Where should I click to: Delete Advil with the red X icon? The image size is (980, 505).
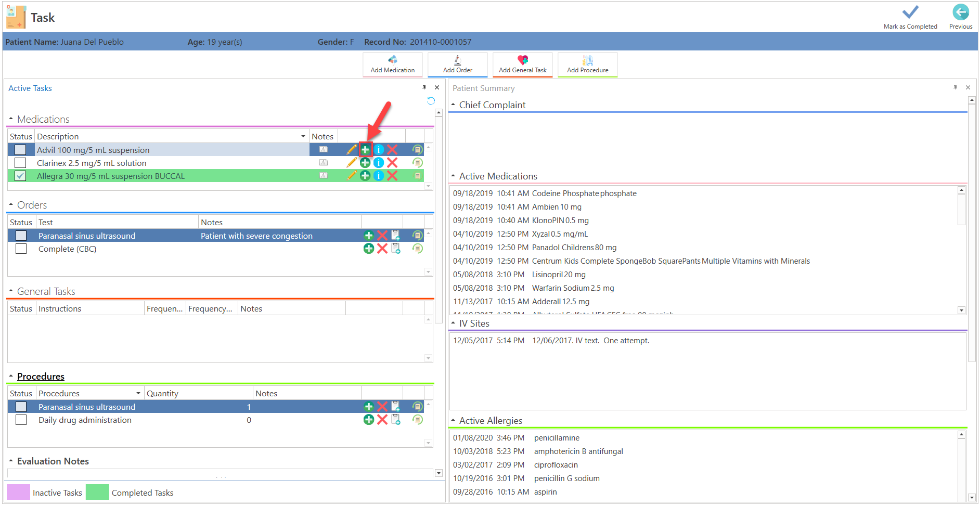pos(392,150)
